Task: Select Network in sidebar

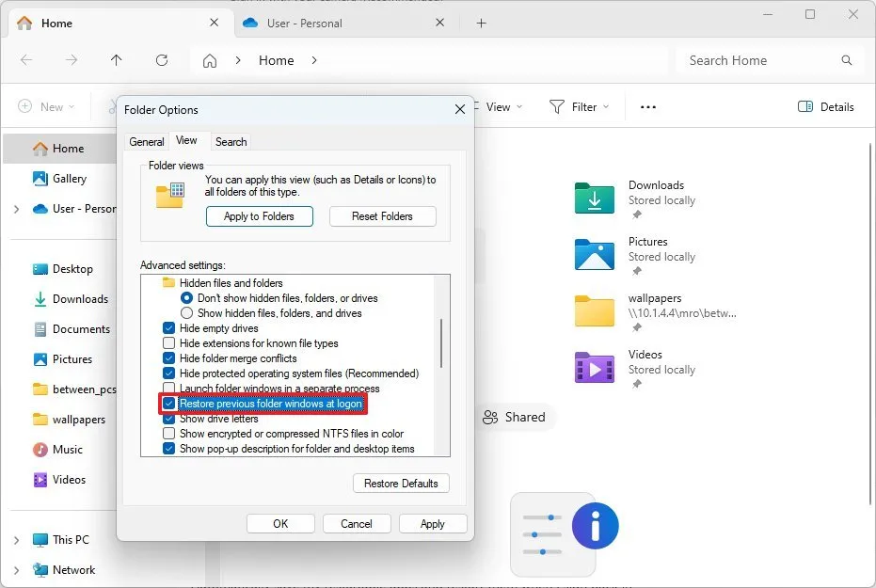Action: click(64, 570)
